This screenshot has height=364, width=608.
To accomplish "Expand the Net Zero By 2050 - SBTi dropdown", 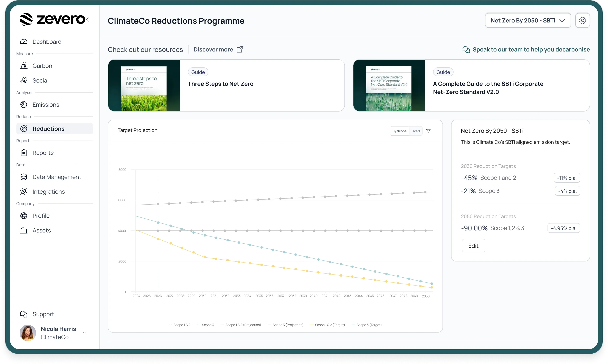I will tap(528, 20).
